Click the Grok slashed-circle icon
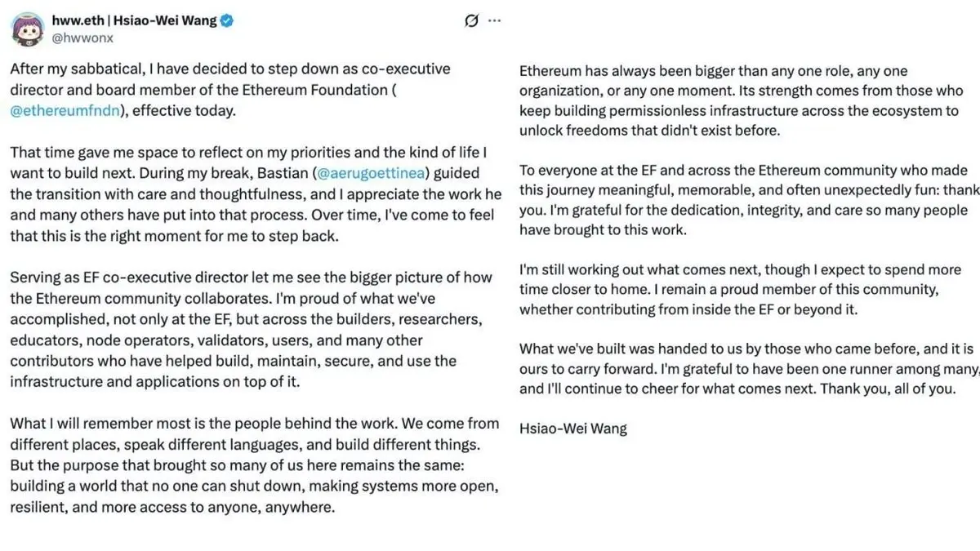Viewport: 980px width, 551px height. coord(470,21)
